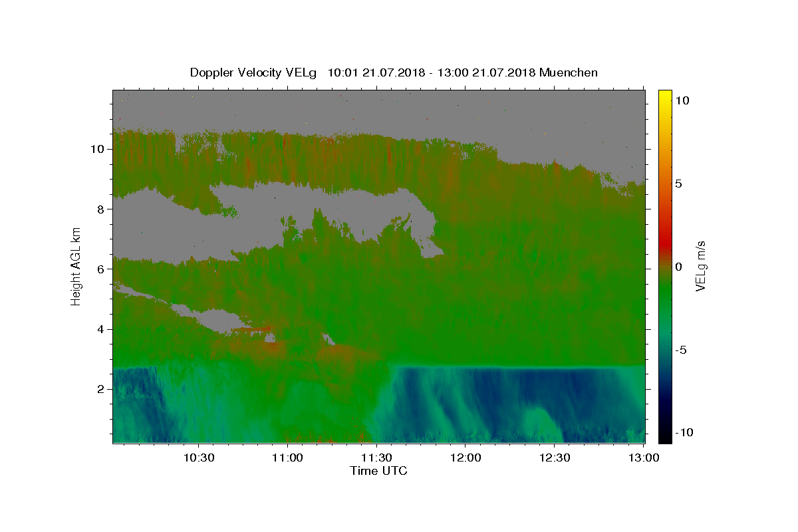Viewport: 798px width, 532px height.
Task: Click the 10:30 time tick label
Action: pos(199,458)
